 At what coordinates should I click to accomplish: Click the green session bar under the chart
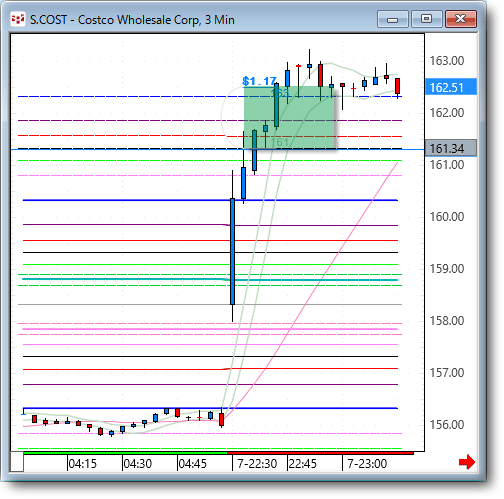pos(125,453)
